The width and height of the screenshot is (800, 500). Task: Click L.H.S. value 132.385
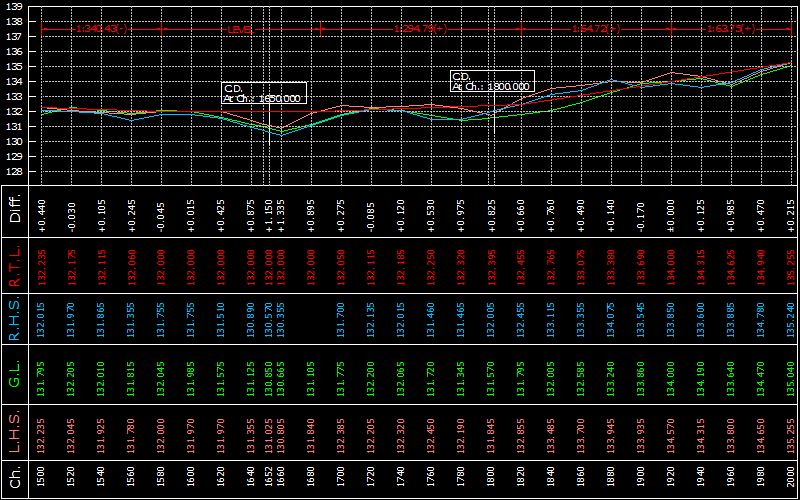click(340, 435)
